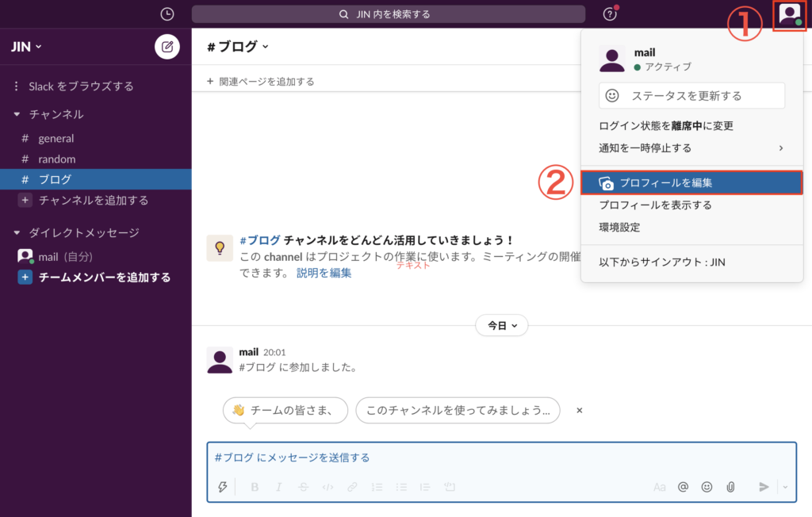Click the @ mention icon
Viewport: 812px width, 517px height.
click(683, 487)
